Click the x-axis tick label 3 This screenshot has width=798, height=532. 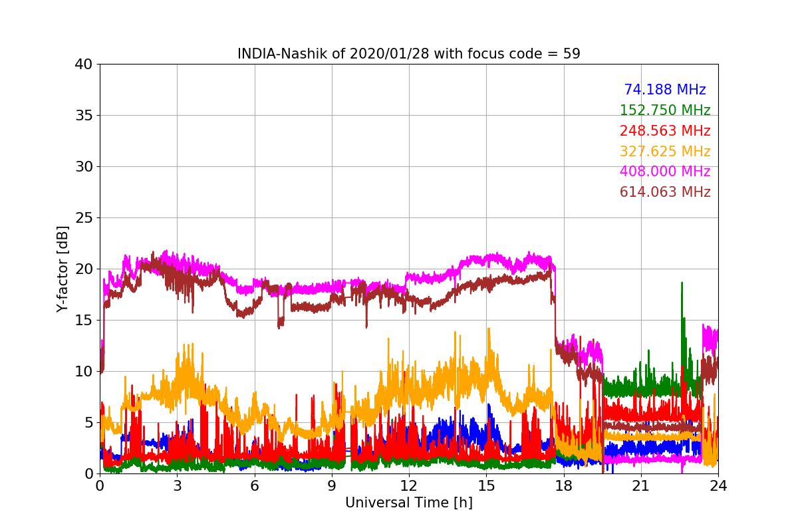[x=177, y=485]
